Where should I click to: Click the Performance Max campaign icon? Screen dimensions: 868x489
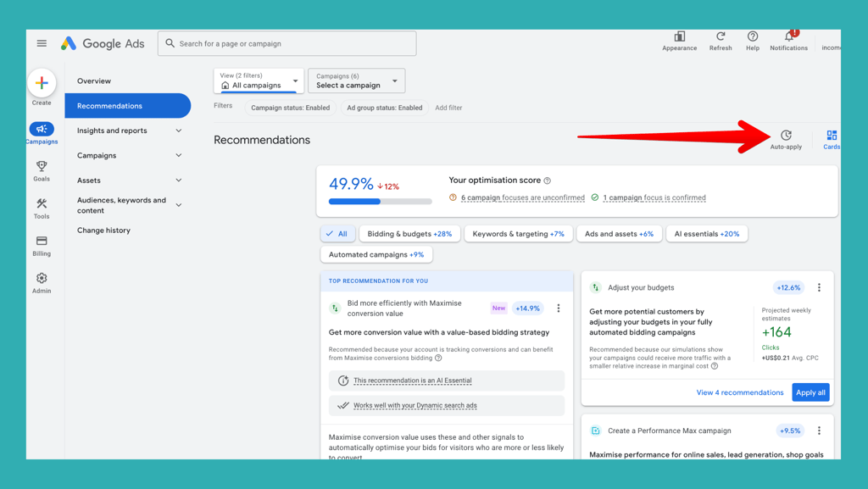[596, 431]
